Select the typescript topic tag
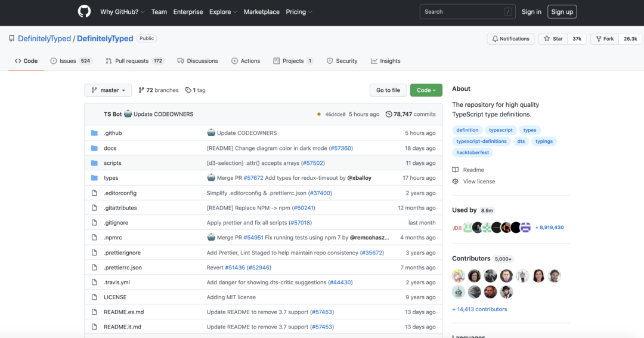 pos(500,130)
